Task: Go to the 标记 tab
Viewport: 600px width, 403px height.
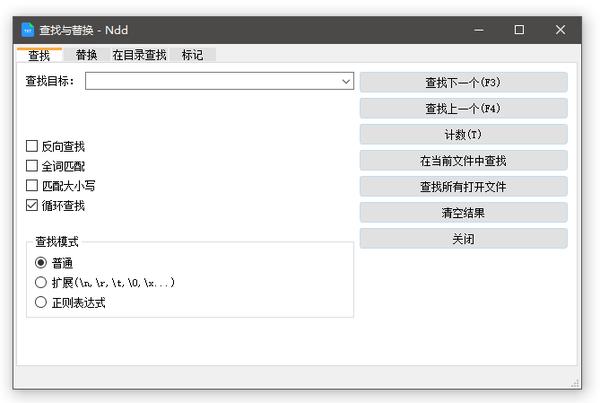Action: [192, 55]
